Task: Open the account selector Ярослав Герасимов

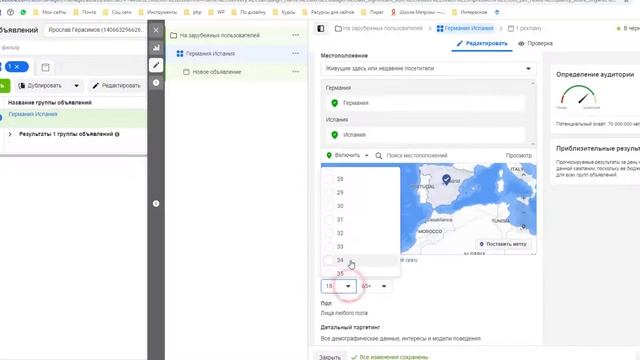Action: click(95, 30)
